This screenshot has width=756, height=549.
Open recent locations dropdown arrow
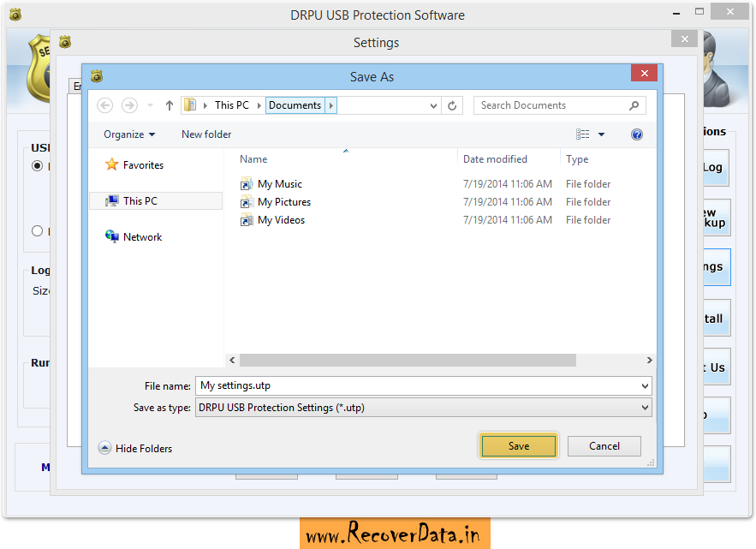coord(150,105)
